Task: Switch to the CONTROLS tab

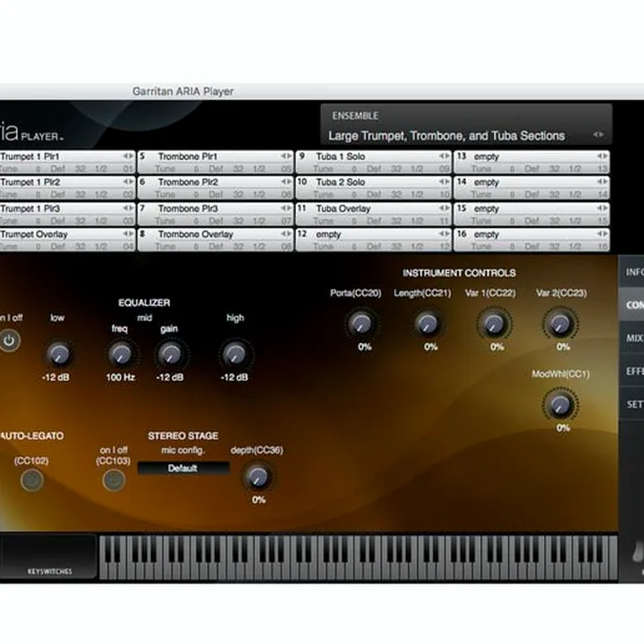Action: [632, 305]
